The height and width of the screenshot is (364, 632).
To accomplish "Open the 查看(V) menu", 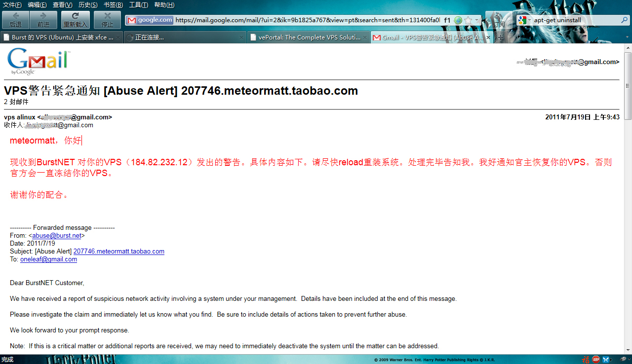I will tap(62, 5).
